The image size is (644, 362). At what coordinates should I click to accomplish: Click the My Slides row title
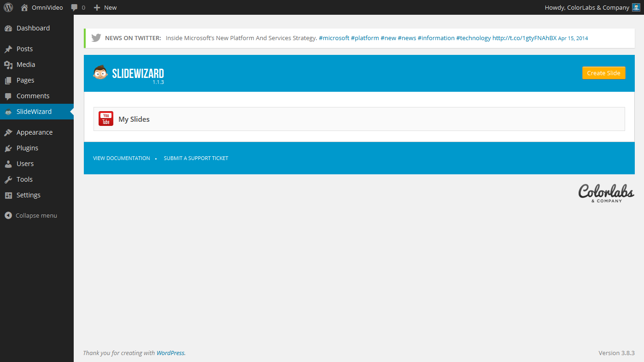click(134, 119)
